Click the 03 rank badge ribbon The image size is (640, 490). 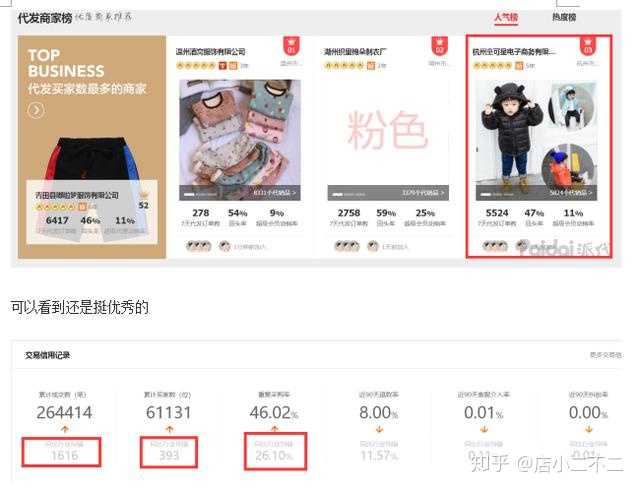pos(587,46)
